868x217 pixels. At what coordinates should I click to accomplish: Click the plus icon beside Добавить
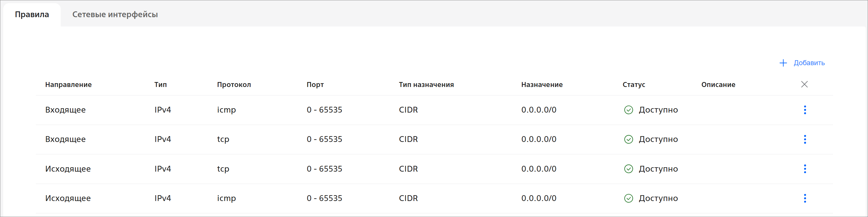click(x=783, y=63)
